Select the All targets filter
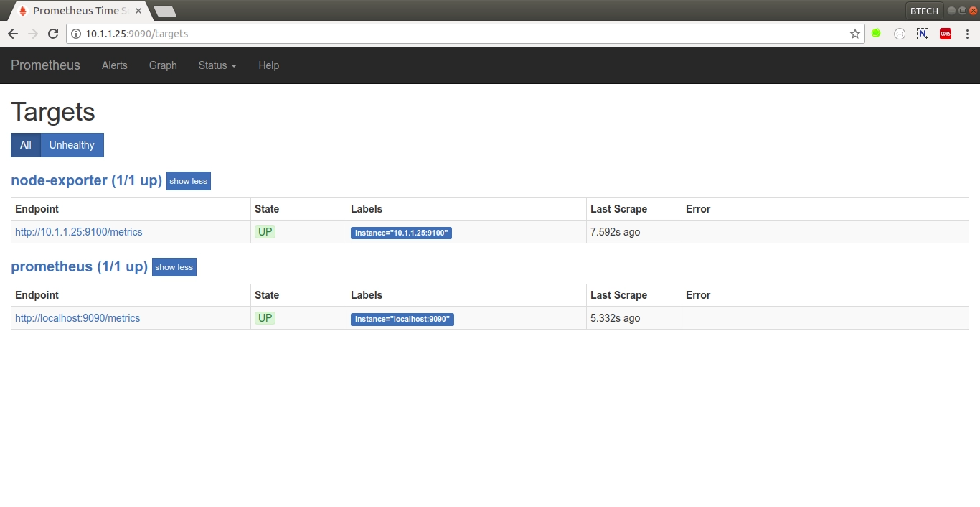This screenshot has height=507, width=980. click(26, 145)
